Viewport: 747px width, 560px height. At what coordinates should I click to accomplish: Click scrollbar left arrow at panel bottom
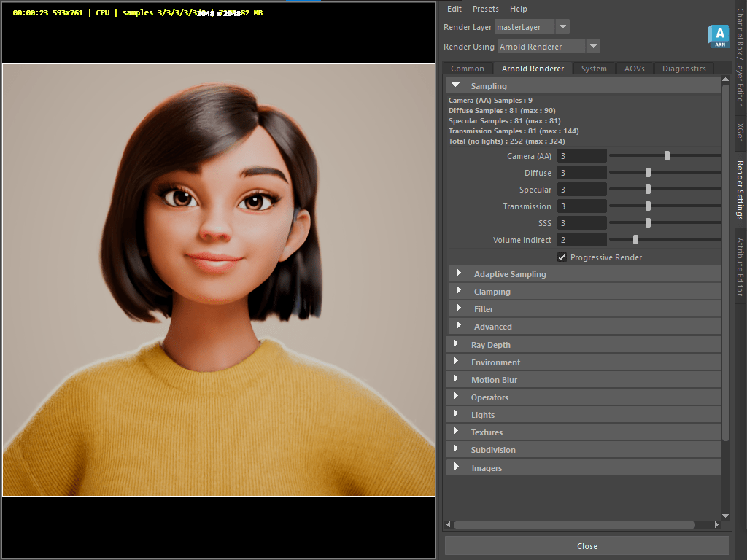pos(449,524)
